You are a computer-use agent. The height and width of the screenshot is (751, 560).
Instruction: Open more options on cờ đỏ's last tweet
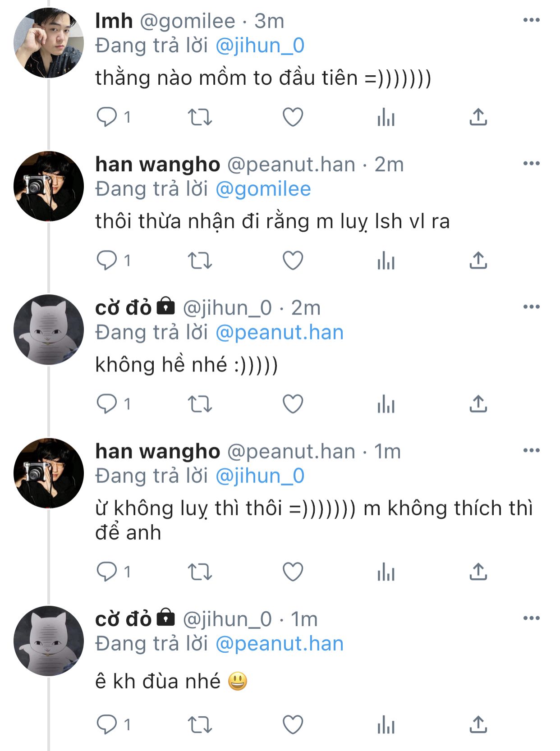[x=532, y=618]
